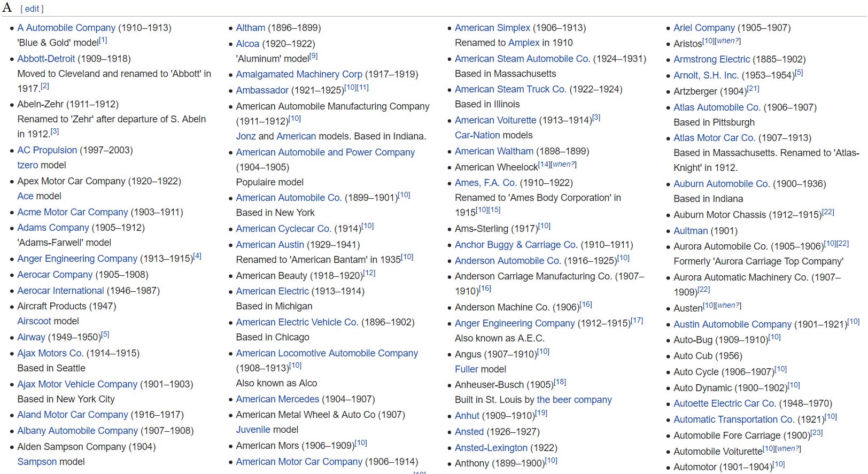Open Anderson Automobile Co. link

(508, 261)
